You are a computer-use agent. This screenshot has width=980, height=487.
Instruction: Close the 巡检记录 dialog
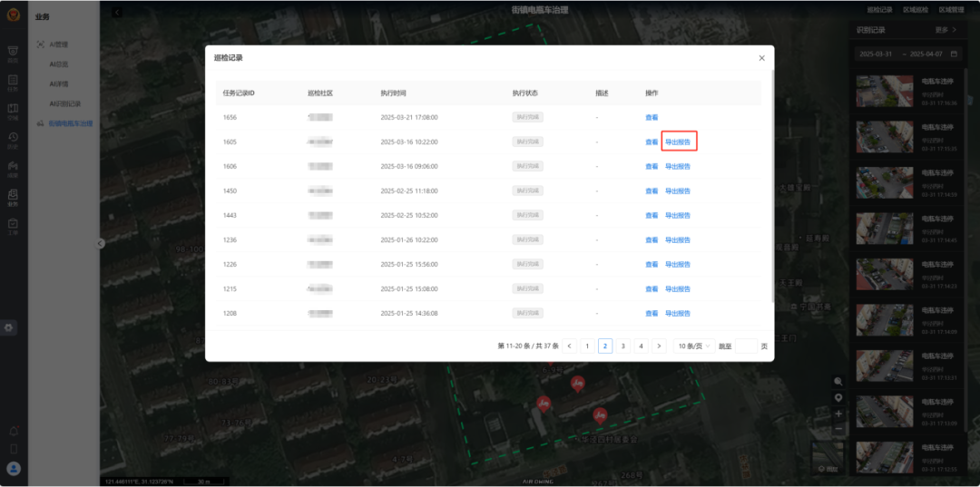click(761, 58)
